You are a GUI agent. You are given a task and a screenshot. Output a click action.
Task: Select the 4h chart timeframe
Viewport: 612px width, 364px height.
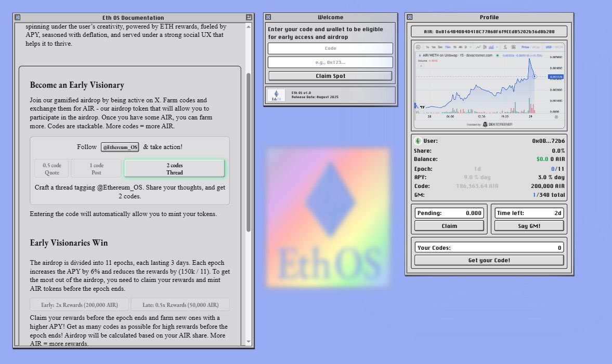pyautogui.click(x=461, y=47)
